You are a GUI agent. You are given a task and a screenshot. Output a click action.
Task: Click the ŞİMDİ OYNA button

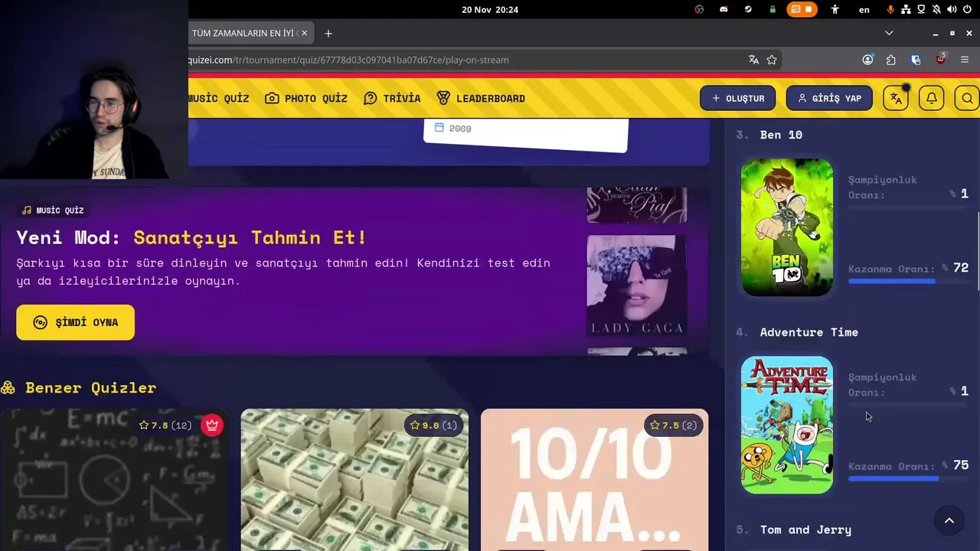click(x=75, y=322)
